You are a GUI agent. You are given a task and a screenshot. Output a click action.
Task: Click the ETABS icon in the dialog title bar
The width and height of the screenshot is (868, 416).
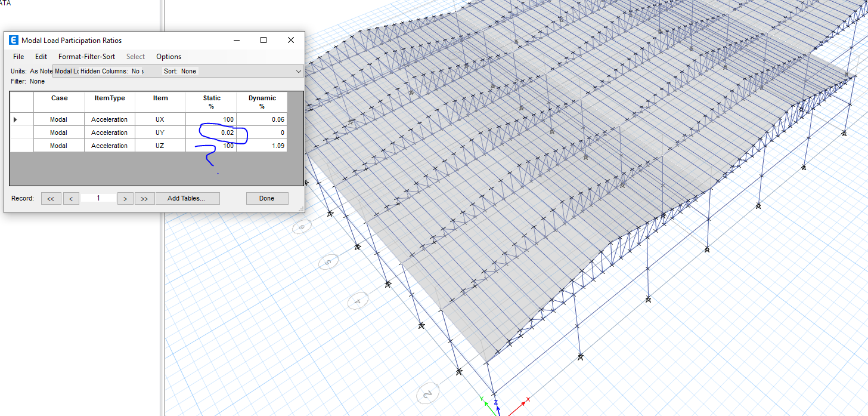pyautogui.click(x=13, y=41)
